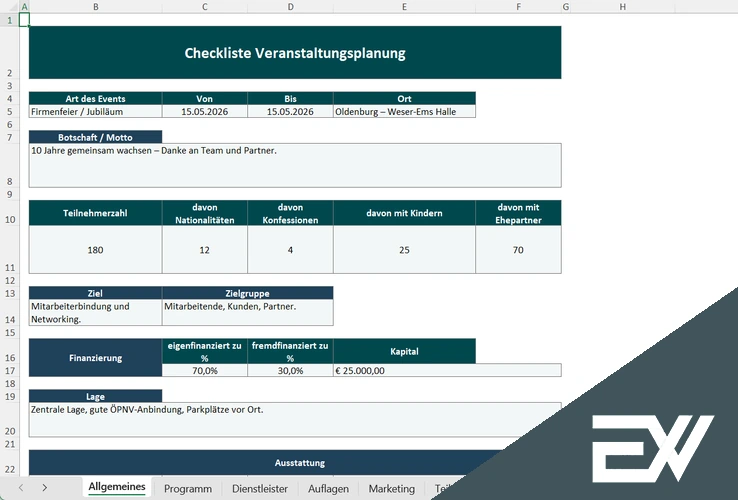
Task: Select the Marketing sheet tab
Action: point(391,488)
